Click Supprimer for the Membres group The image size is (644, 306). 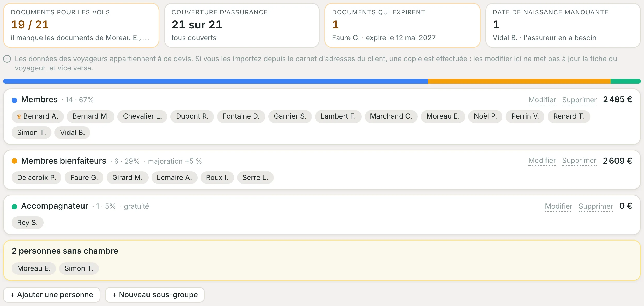[579, 100]
